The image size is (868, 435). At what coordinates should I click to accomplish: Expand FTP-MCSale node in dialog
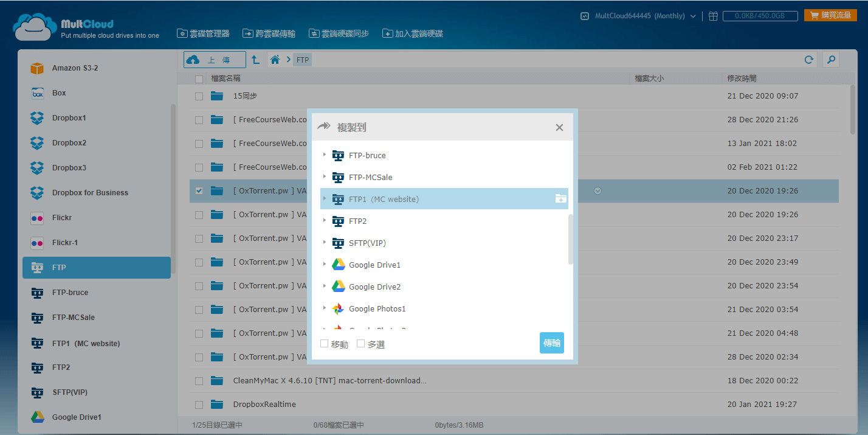[325, 177]
